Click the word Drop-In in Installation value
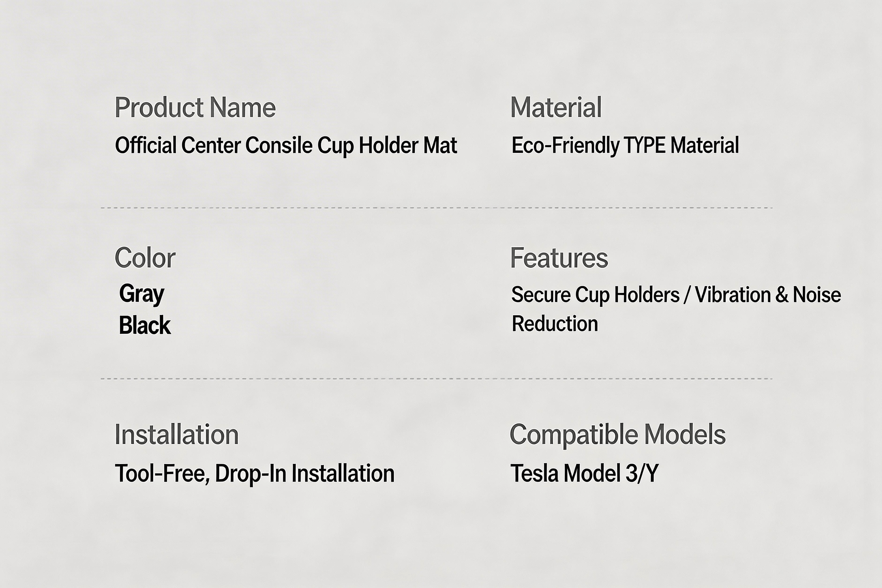882x588 pixels. 251,473
